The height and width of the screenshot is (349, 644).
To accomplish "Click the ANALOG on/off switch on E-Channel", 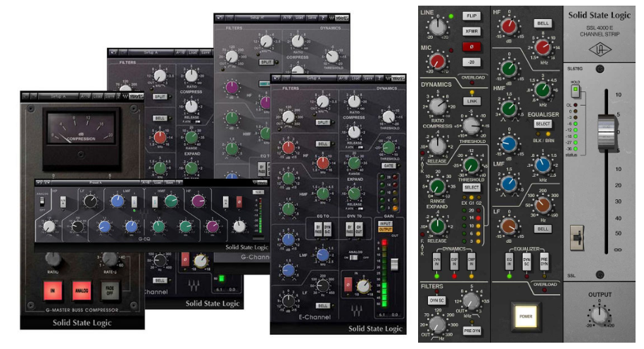I will [353, 257].
